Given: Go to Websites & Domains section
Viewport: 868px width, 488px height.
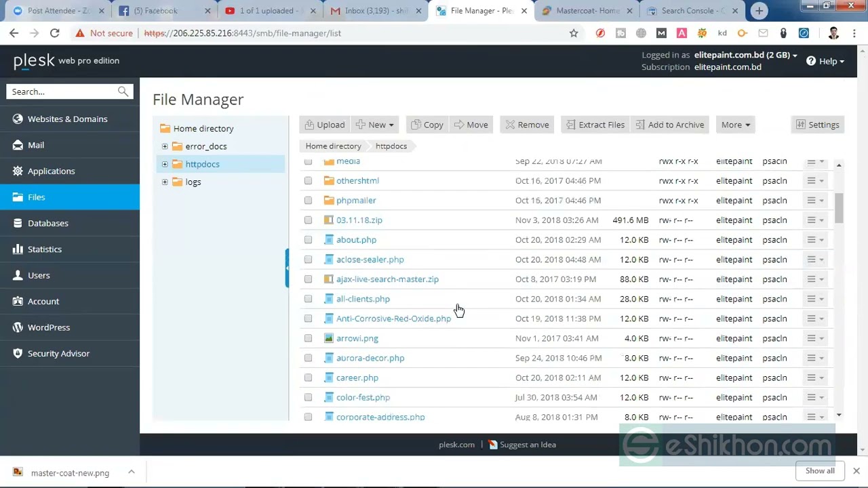Looking at the screenshot, I should point(67,119).
